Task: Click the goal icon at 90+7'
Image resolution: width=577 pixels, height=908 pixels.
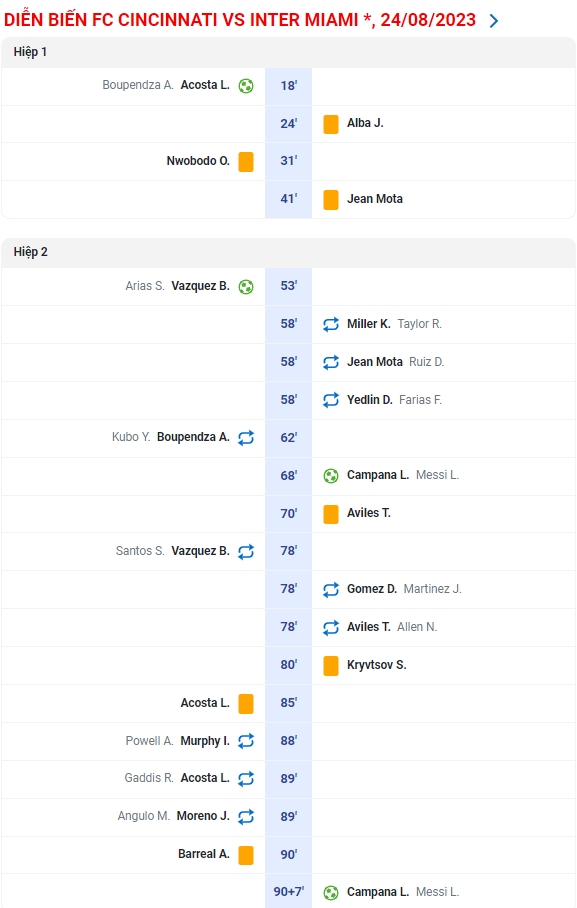Action: (331, 893)
